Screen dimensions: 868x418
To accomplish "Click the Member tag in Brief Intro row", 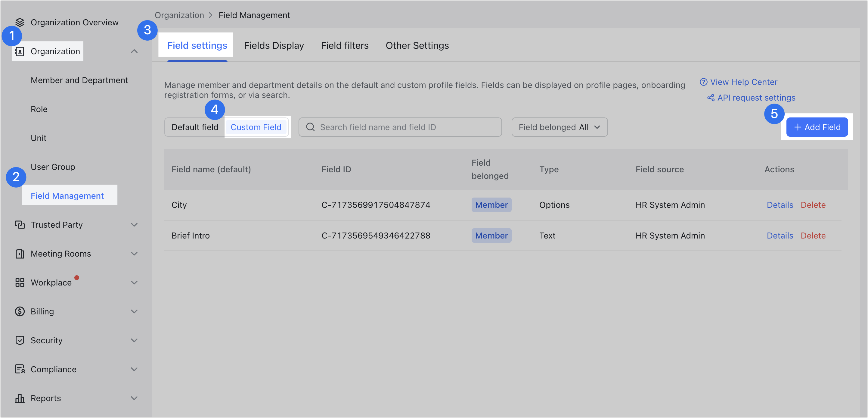I will [491, 236].
